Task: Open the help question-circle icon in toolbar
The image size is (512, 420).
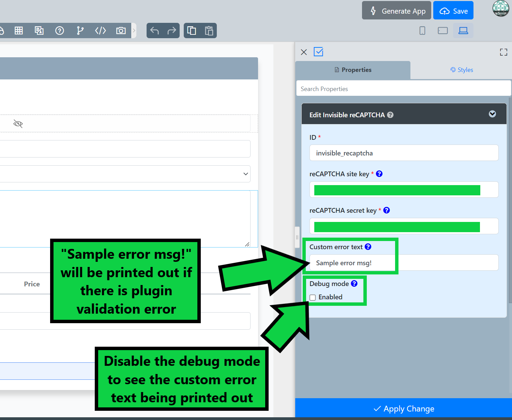Action: pos(60,31)
